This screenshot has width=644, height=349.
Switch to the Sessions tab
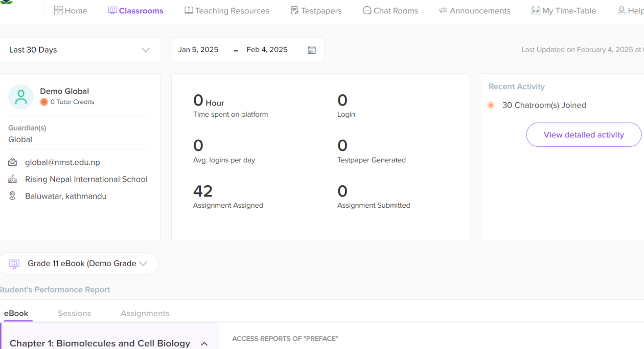point(74,313)
